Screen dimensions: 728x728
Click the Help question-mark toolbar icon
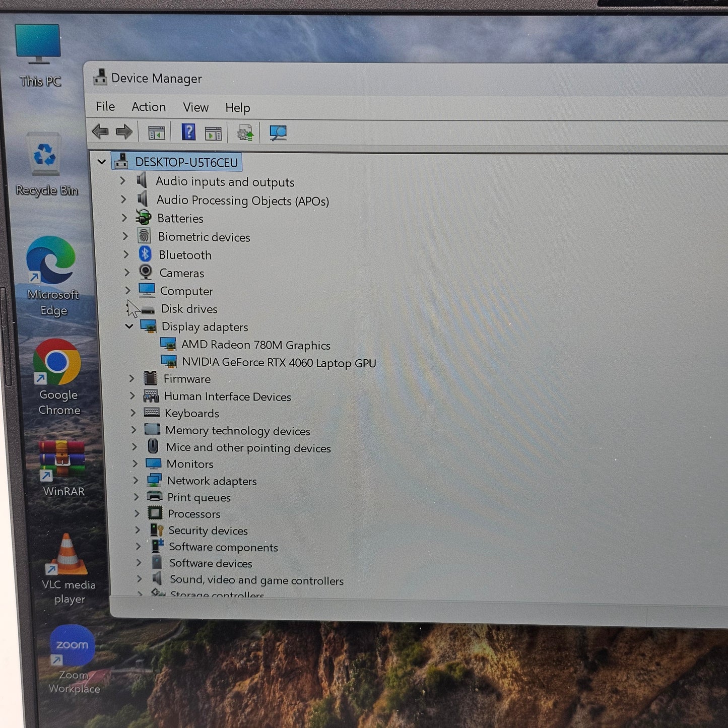point(188,133)
